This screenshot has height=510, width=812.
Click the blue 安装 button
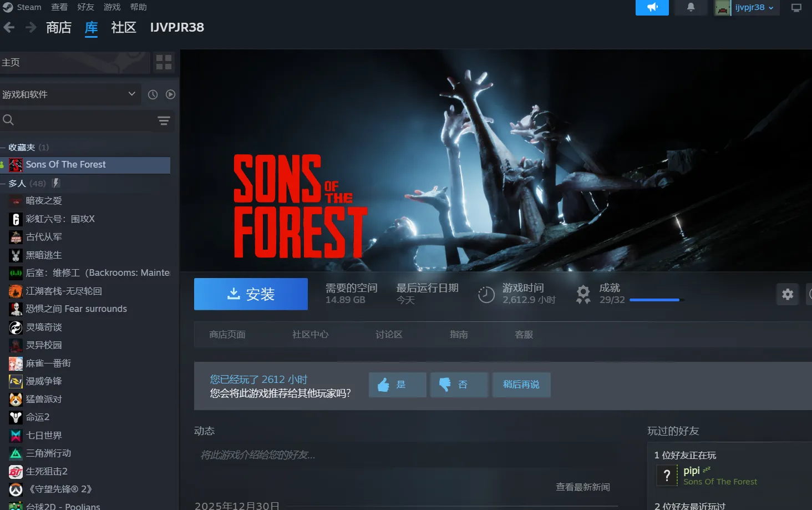(251, 294)
